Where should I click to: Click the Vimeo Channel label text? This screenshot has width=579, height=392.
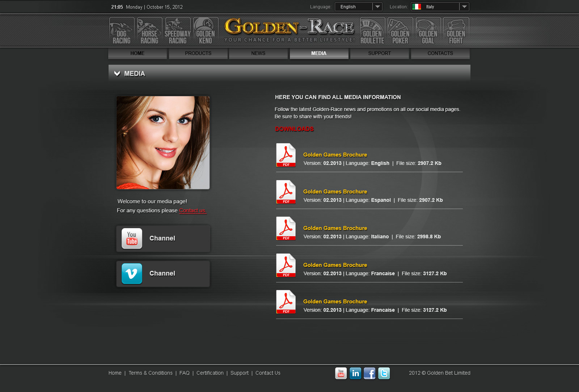162,273
